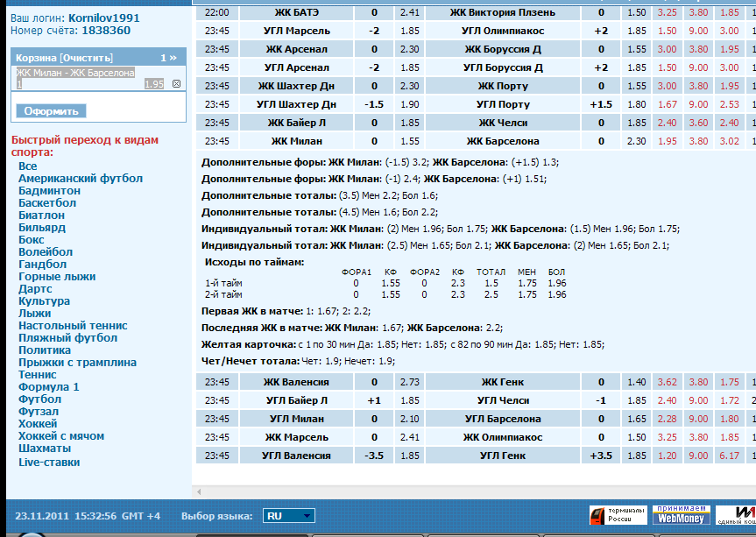Viewport: 756px width, 537px height.
Task: Open Футзал sport section
Action: coord(39,412)
